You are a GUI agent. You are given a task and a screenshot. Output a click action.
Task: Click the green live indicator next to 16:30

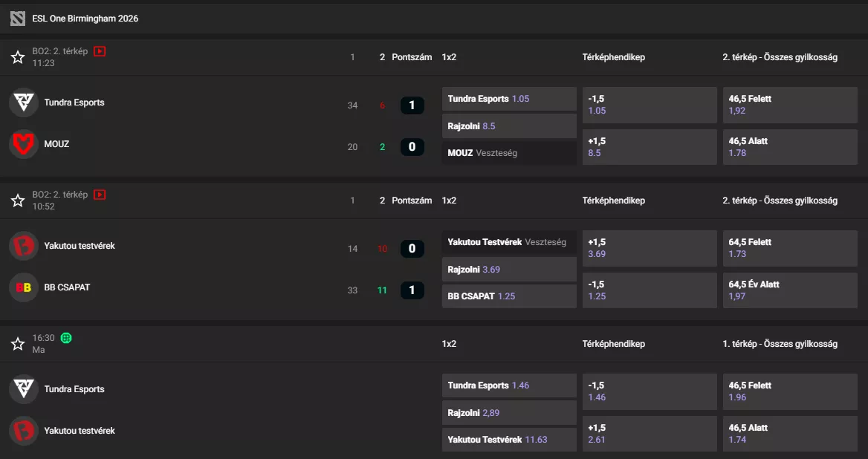click(x=66, y=338)
